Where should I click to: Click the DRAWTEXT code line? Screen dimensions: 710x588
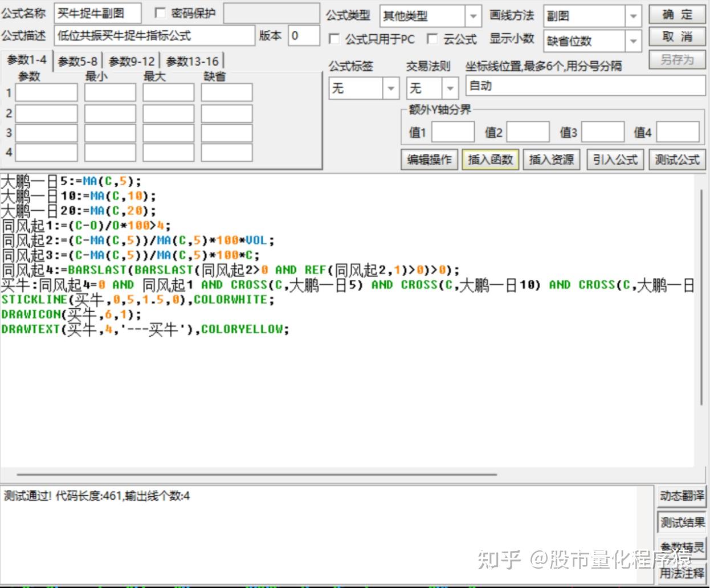(145, 330)
